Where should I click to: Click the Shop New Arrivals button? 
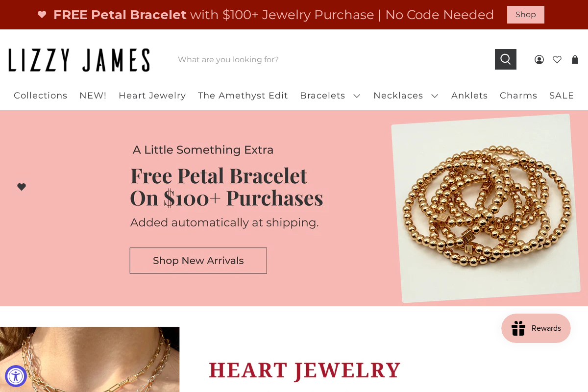pyautogui.click(x=198, y=260)
